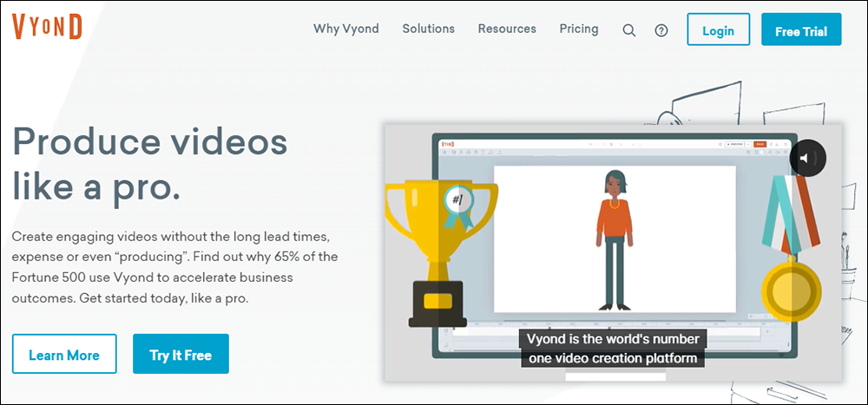Open the Why Vyond menu

tap(346, 29)
